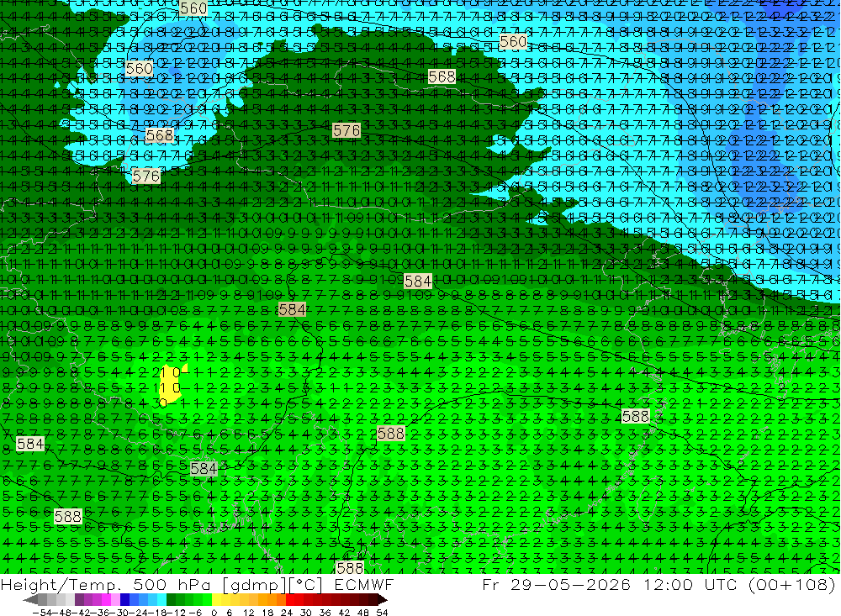
Task: Click the '-24' legend value
Action: point(139,613)
